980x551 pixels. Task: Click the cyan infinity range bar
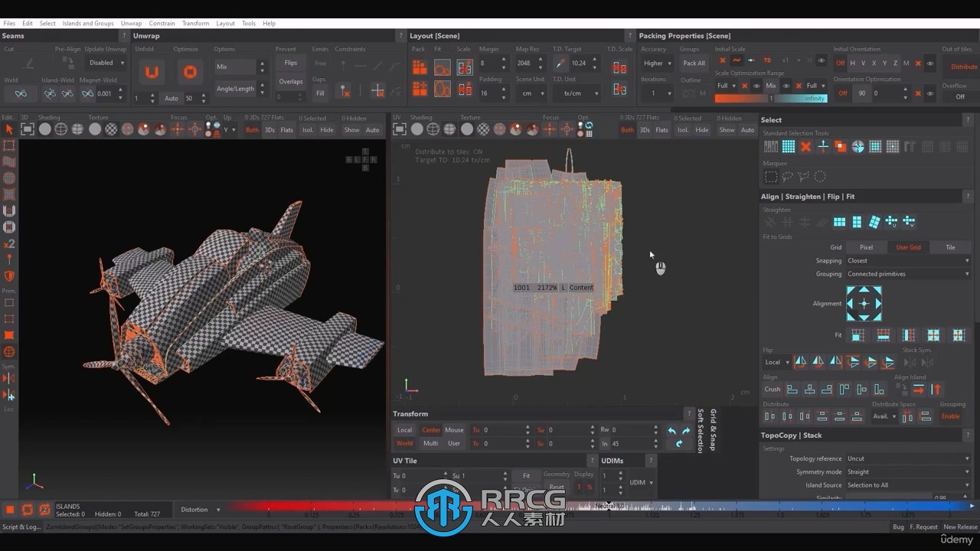[x=800, y=99]
